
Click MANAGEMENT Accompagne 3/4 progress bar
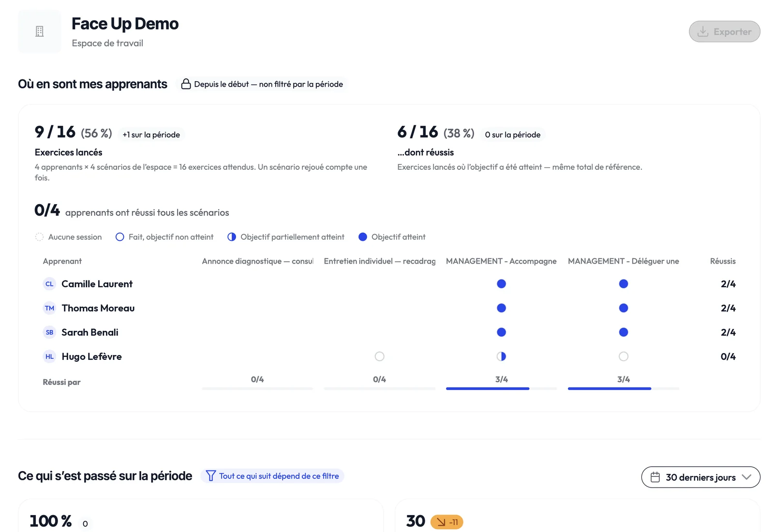(x=501, y=388)
